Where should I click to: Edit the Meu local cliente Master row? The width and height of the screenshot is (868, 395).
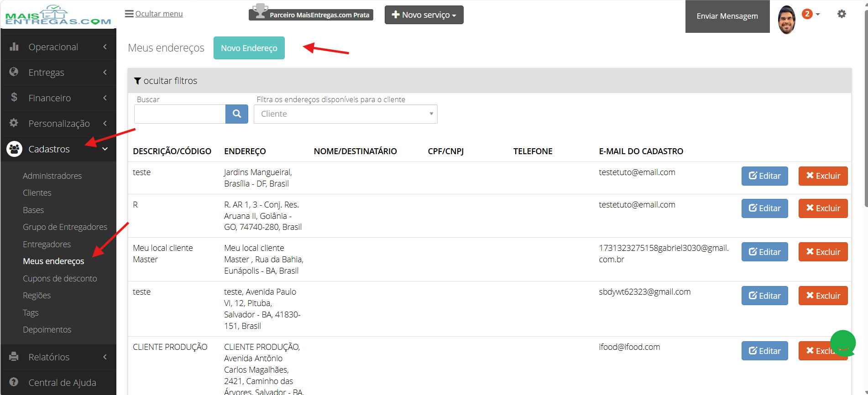point(765,252)
